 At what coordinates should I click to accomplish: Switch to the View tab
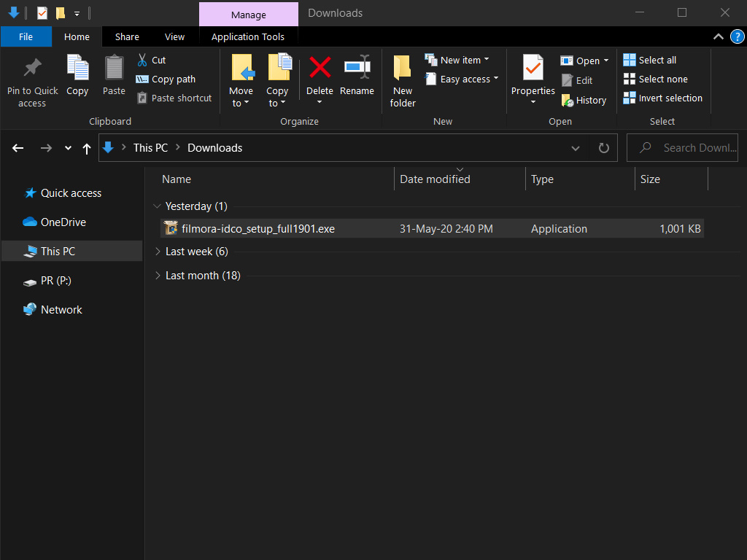pyautogui.click(x=174, y=36)
